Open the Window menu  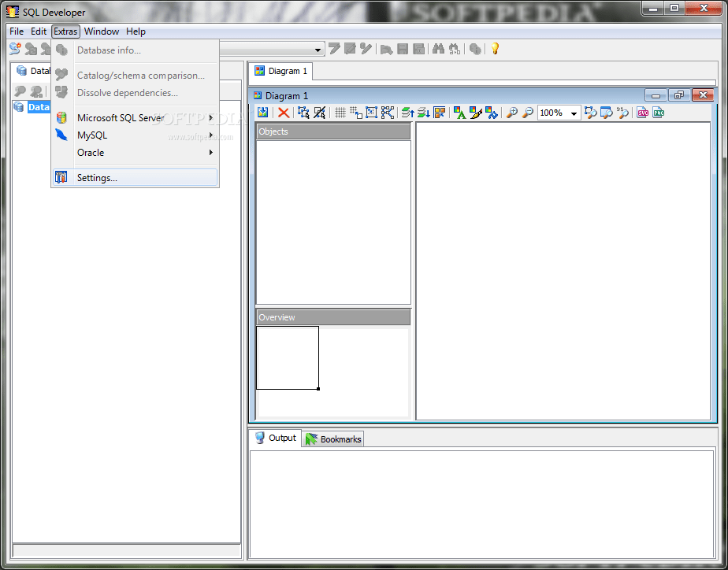(x=102, y=31)
